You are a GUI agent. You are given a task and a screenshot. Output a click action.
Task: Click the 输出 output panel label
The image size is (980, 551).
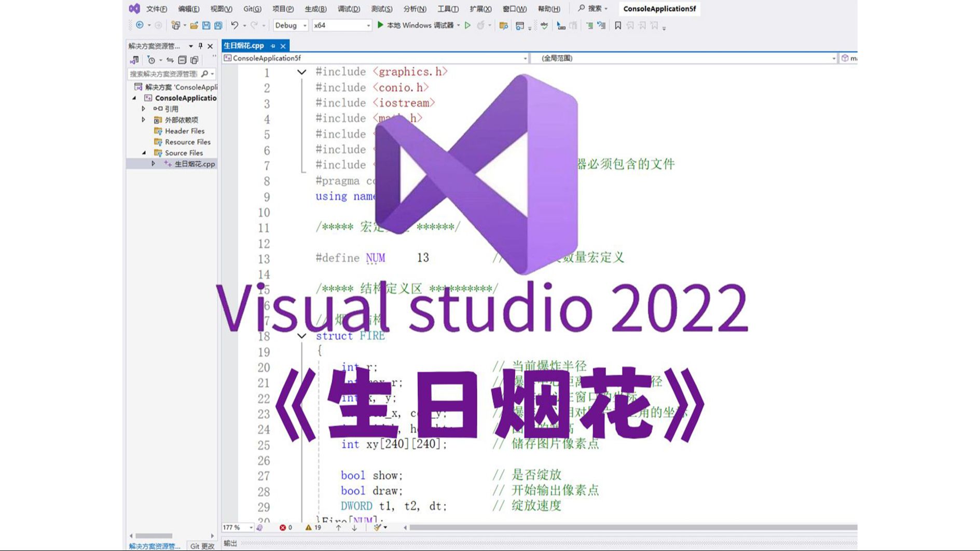tap(230, 543)
